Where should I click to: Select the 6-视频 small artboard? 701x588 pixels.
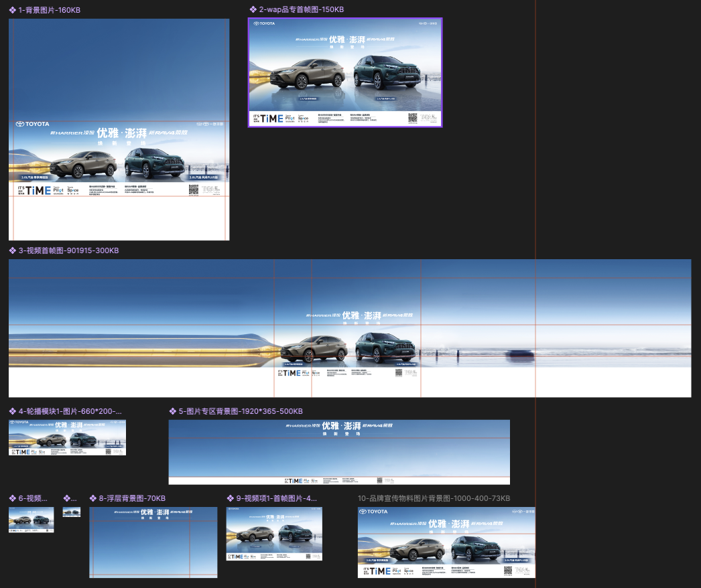click(31, 520)
